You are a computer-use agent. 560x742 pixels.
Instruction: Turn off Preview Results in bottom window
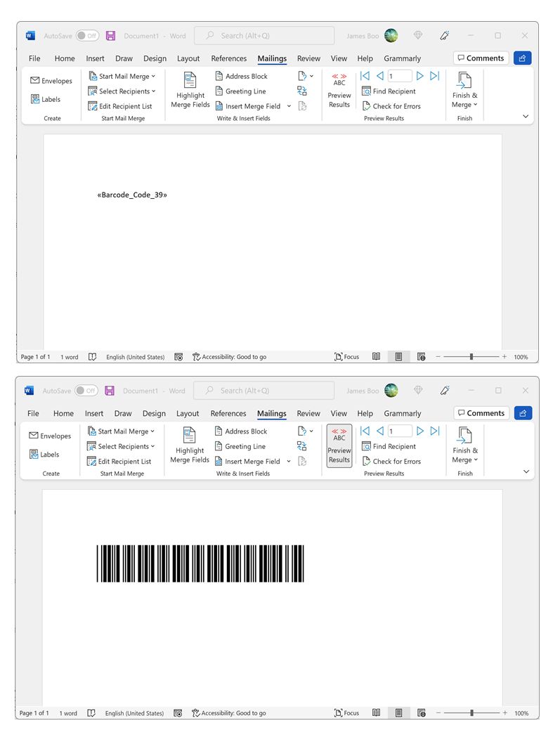(x=339, y=445)
